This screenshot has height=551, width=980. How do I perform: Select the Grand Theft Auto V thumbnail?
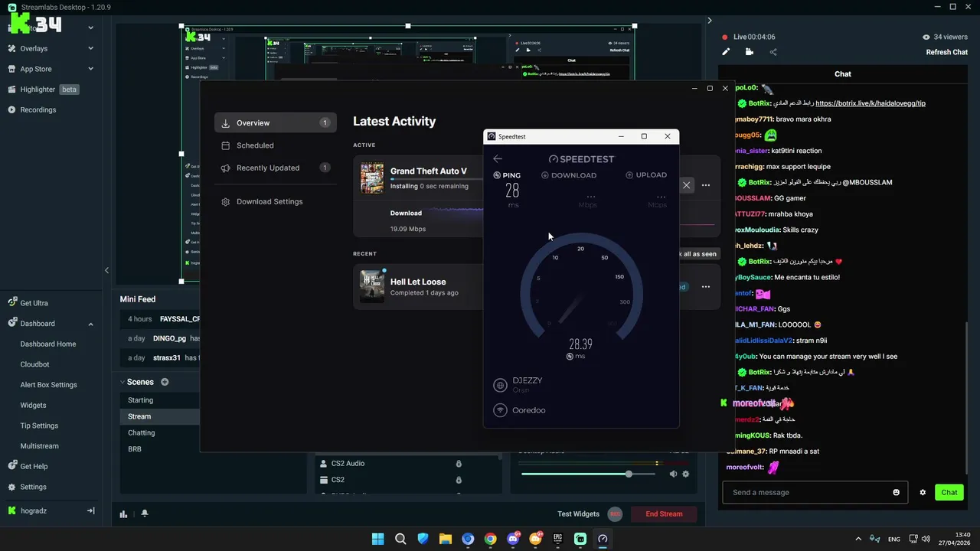tap(372, 178)
